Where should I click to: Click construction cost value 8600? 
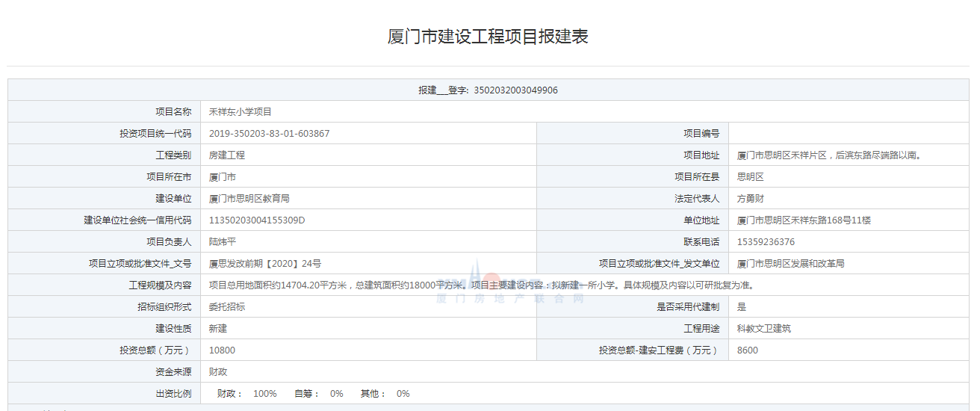click(x=747, y=350)
